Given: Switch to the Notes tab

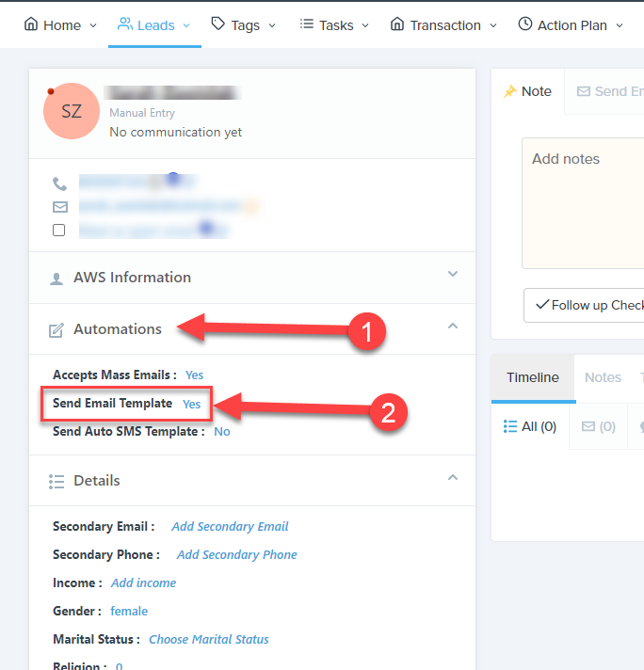Looking at the screenshot, I should click(603, 377).
